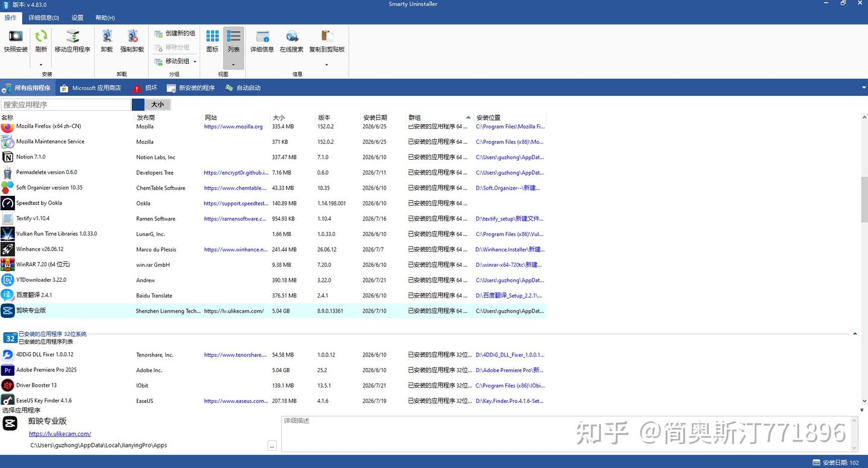This screenshot has height=468, width=868.
Task: Click 复制到剪贴板 copy to clipboard icon
Action: point(327,36)
